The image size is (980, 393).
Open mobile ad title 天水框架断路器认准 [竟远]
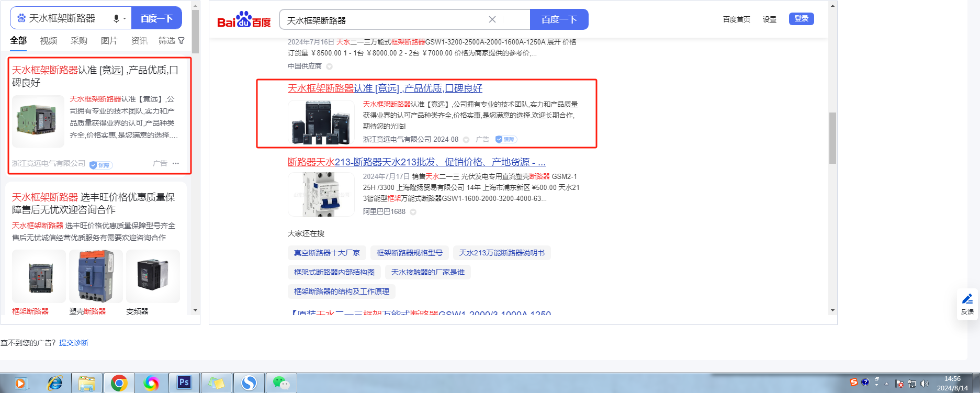95,76
